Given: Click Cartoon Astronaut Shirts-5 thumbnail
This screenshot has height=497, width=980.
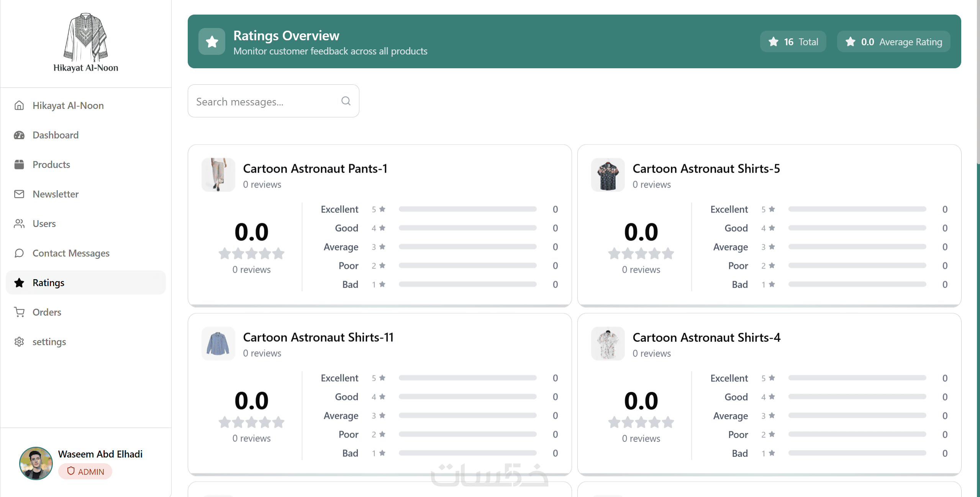Looking at the screenshot, I should tap(608, 175).
